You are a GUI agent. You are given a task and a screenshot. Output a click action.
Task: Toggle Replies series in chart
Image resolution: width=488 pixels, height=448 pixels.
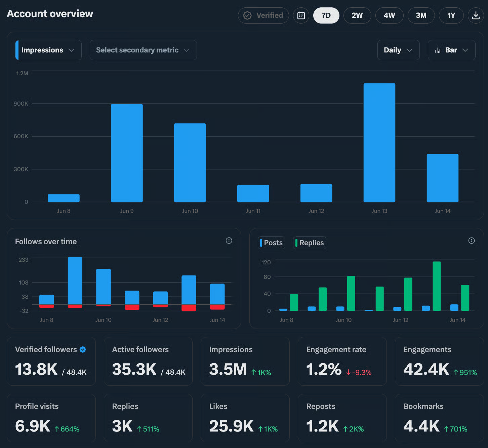[310, 243]
